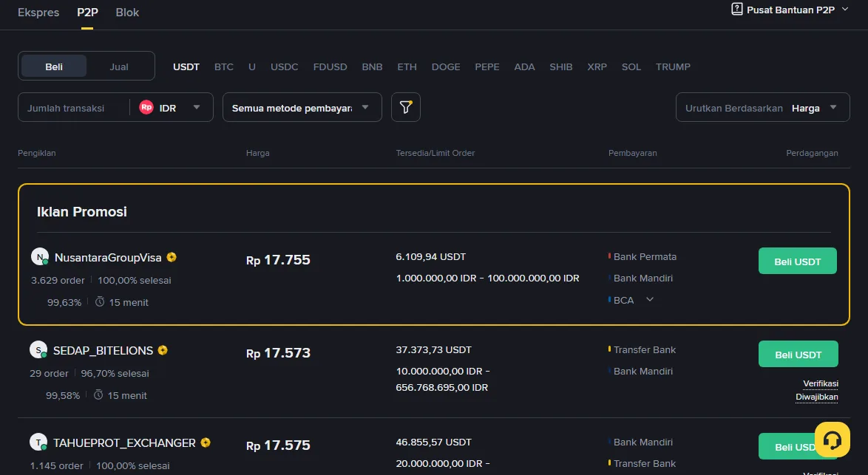Click the Tersedia/Limit Order column header

(435, 153)
